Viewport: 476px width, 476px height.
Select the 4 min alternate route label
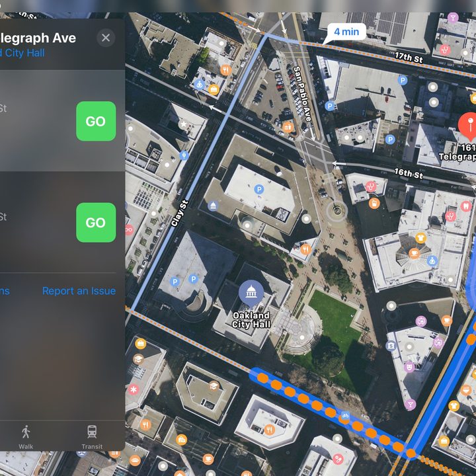tap(346, 32)
